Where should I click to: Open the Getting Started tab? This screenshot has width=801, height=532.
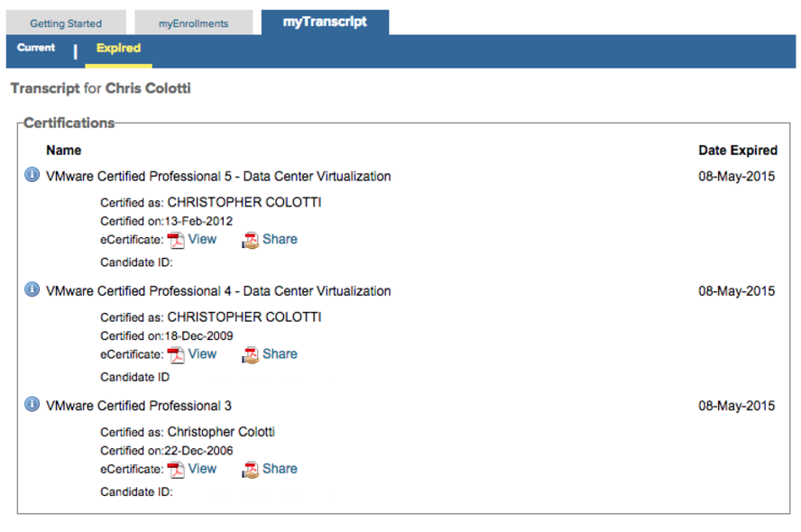66,23
